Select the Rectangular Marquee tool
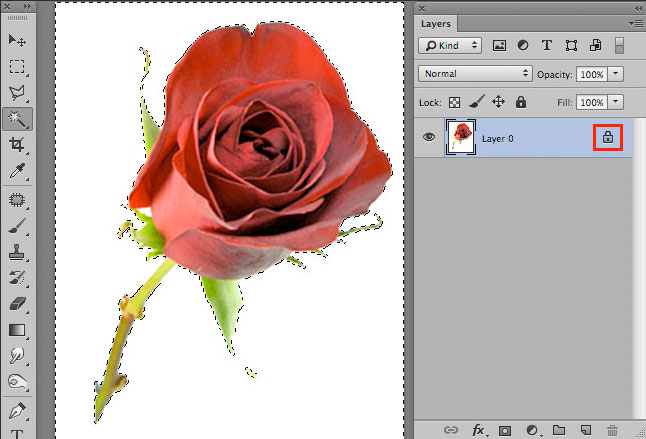The width and height of the screenshot is (646, 439). 17,66
